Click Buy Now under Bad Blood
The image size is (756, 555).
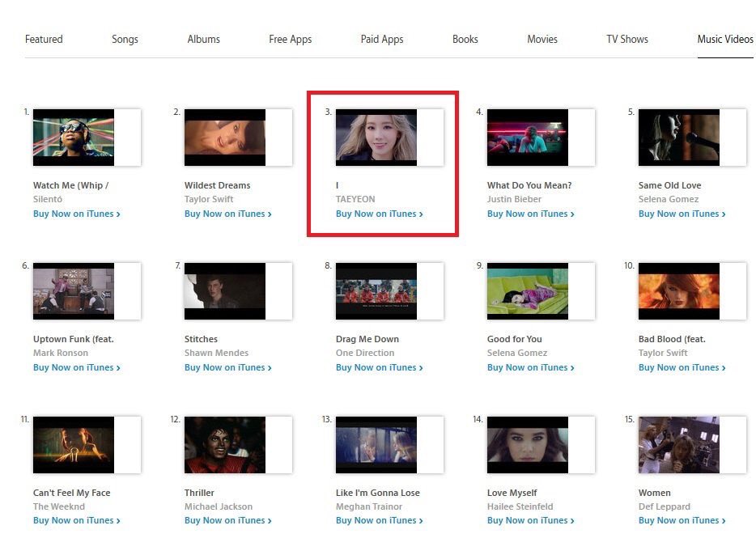tap(682, 367)
